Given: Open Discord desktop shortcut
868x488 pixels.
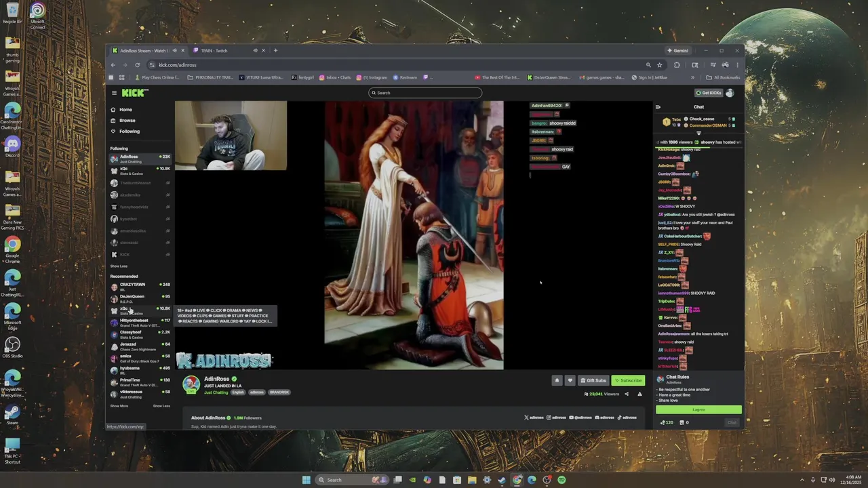Looking at the screenshot, I should [x=12, y=146].
